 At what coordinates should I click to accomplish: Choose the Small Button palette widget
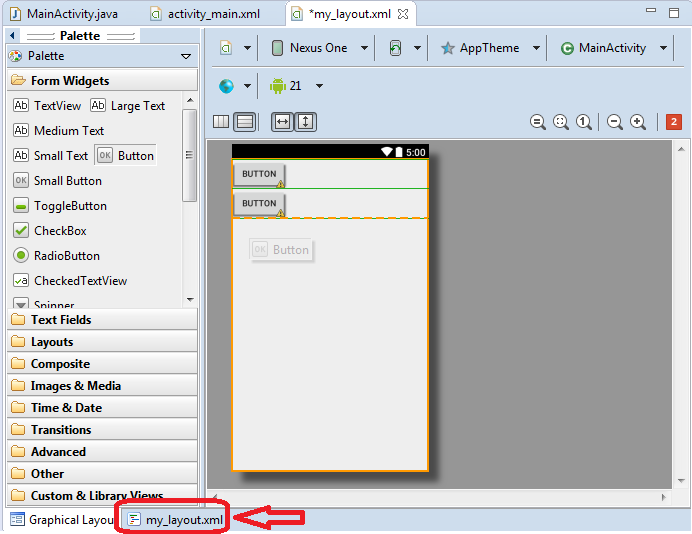click(67, 181)
